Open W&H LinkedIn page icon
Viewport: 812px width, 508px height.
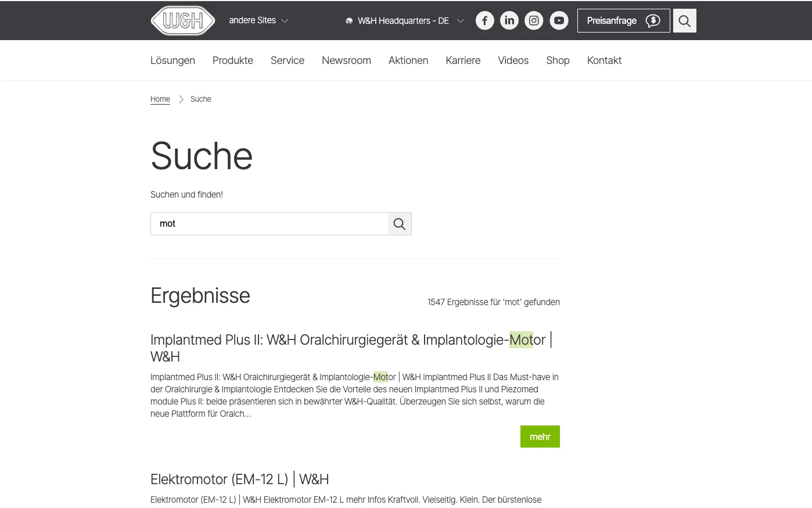(x=509, y=20)
